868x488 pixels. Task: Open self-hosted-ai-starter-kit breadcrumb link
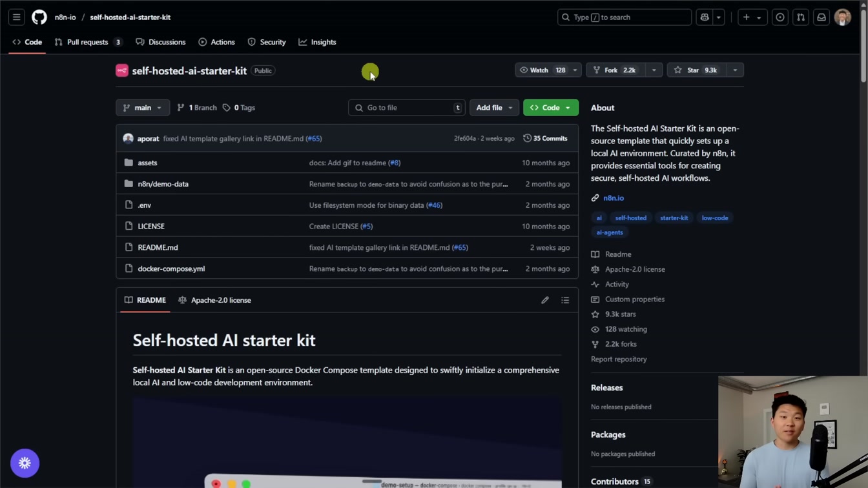pyautogui.click(x=130, y=17)
